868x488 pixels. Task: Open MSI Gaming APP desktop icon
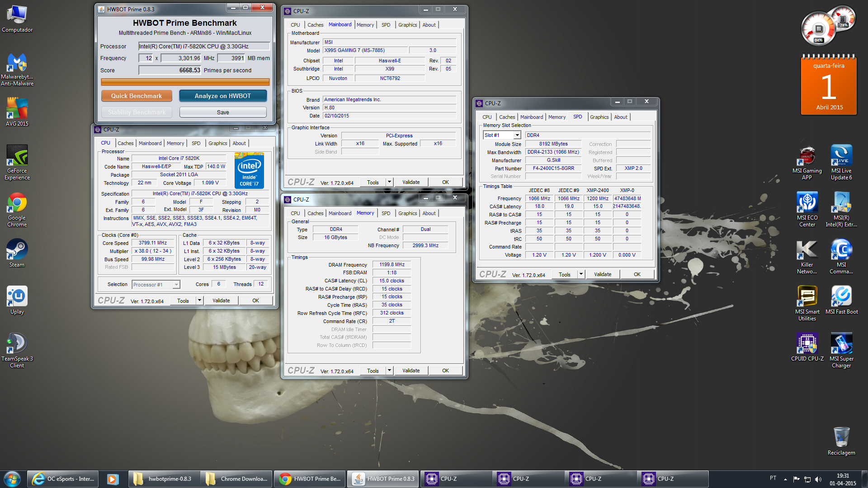[x=807, y=163]
